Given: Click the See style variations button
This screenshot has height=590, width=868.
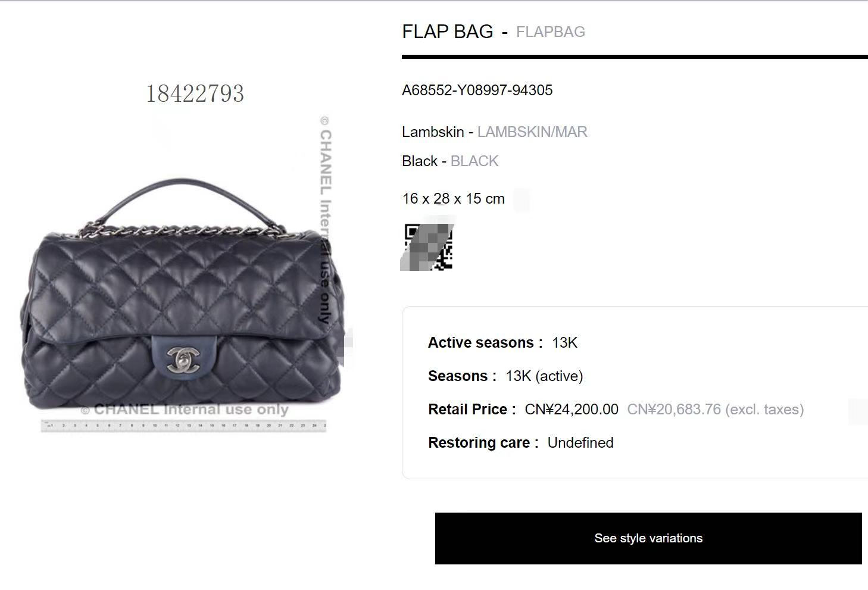Looking at the screenshot, I should pos(648,538).
